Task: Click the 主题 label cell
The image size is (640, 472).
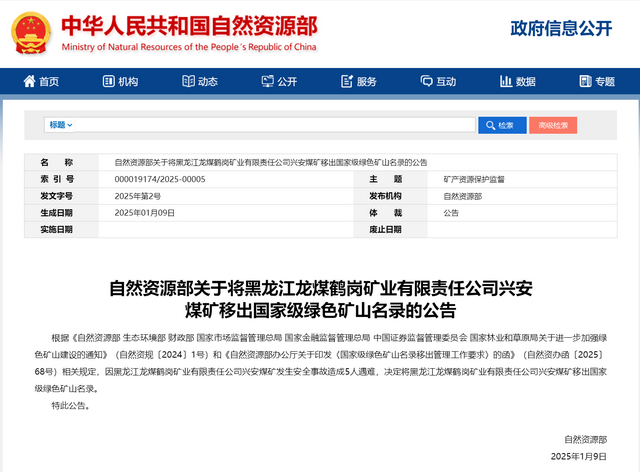Action: (x=390, y=179)
